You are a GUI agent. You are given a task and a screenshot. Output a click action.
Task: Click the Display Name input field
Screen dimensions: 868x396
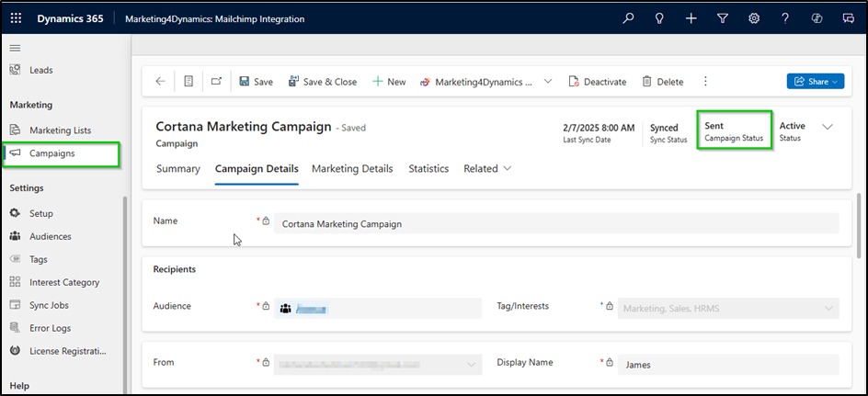click(728, 365)
